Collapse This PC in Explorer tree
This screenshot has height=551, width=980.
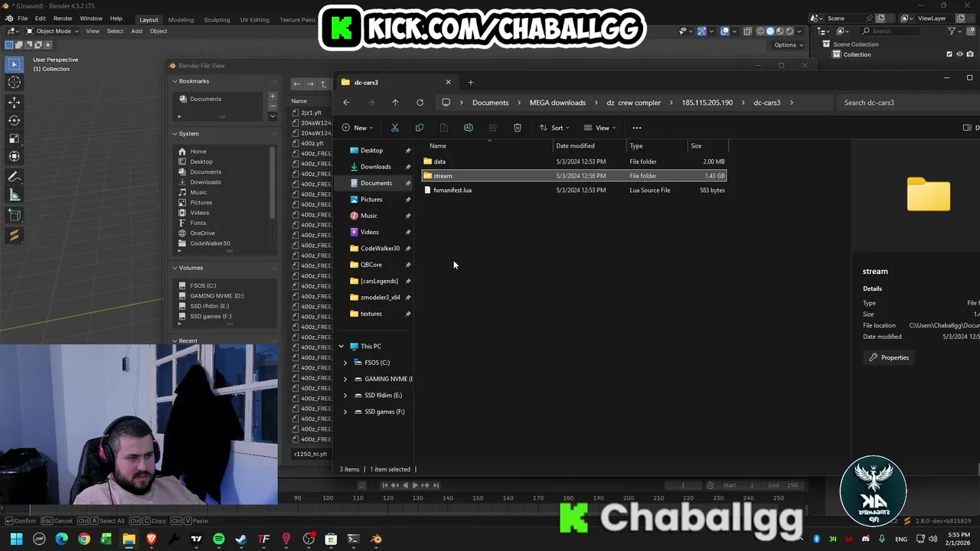(x=341, y=347)
